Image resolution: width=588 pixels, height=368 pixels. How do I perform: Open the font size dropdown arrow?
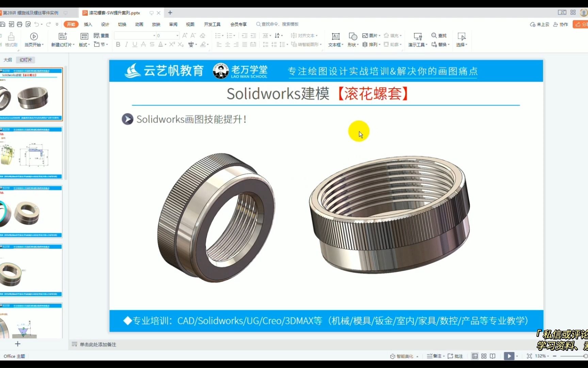tap(177, 35)
